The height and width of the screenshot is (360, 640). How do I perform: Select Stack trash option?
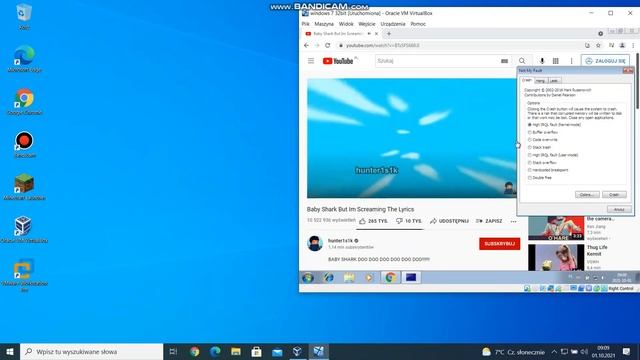tap(539, 147)
